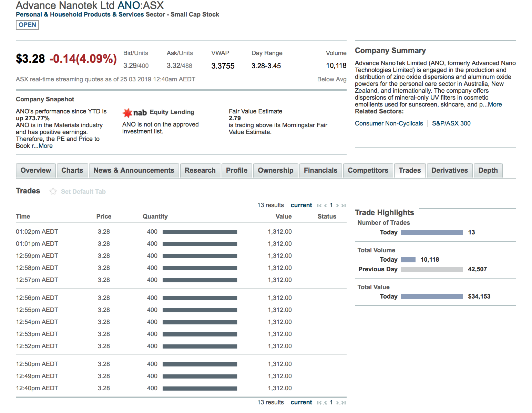Open the Derivatives tab

click(x=450, y=170)
